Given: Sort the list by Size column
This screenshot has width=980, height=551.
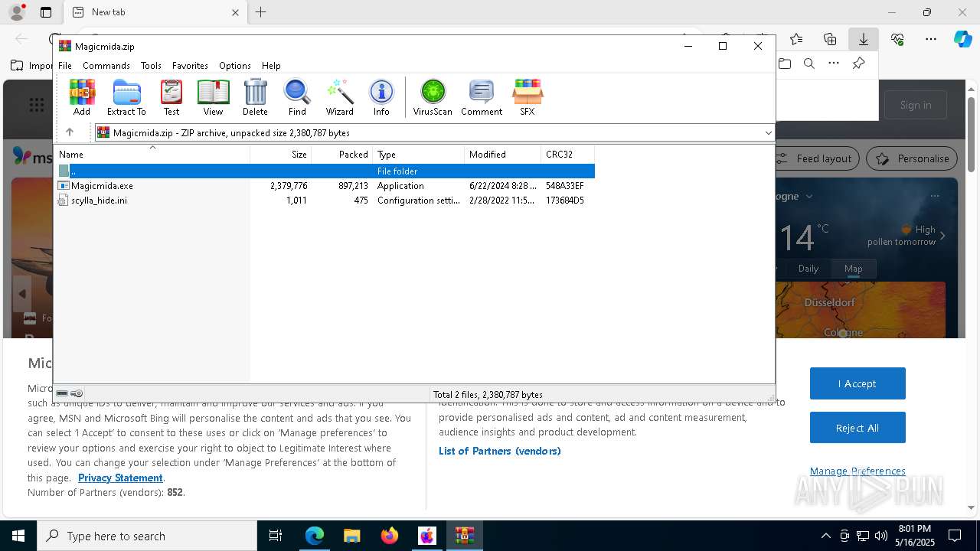Looking at the screenshot, I should click(x=280, y=155).
